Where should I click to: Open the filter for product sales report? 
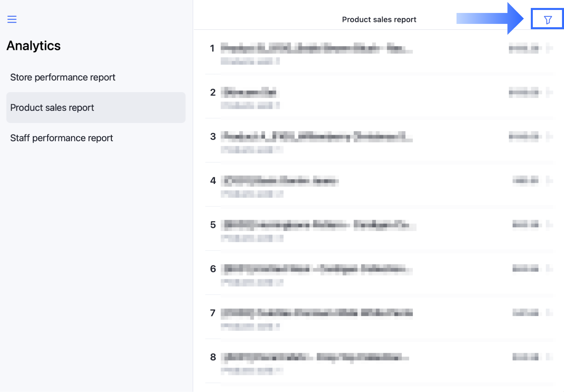[x=547, y=20]
